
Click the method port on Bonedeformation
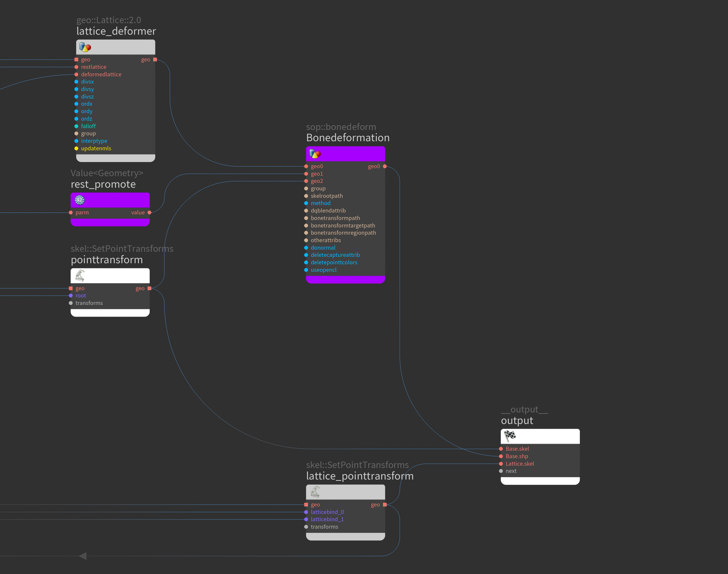[306, 203]
